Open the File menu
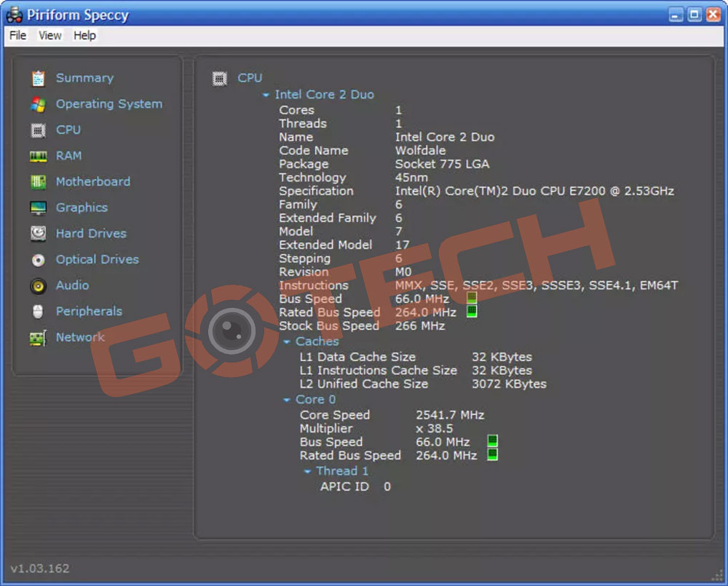Screen dimensions: 728x586 (x=18, y=36)
